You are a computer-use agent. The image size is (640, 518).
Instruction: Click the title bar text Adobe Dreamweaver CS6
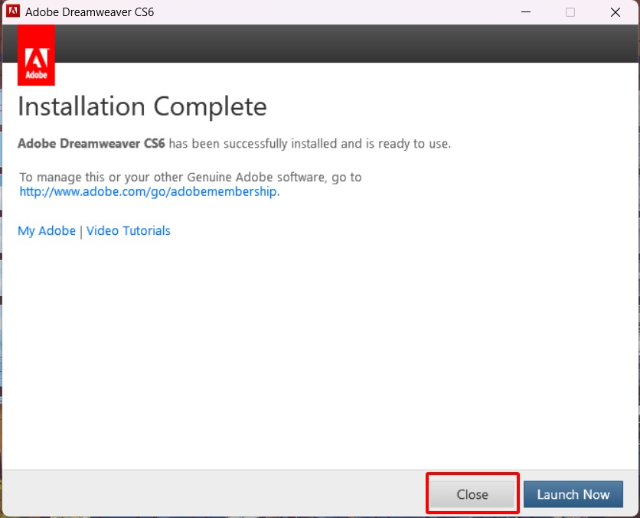coord(89,12)
